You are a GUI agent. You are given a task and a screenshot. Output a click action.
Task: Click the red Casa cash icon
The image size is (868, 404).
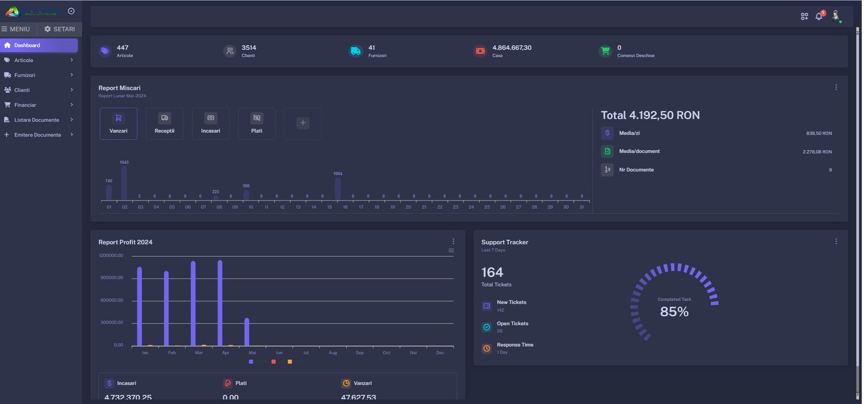480,51
